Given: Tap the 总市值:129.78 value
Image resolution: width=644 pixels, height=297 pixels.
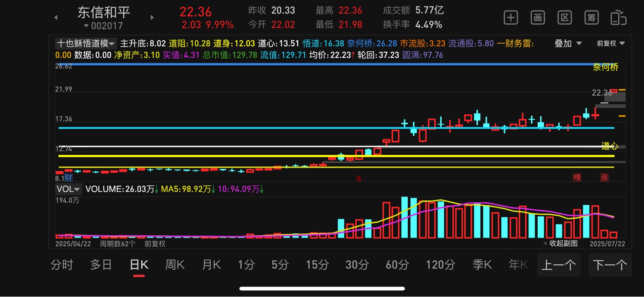Looking at the screenshot, I should pyautogui.click(x=230, y=55).
